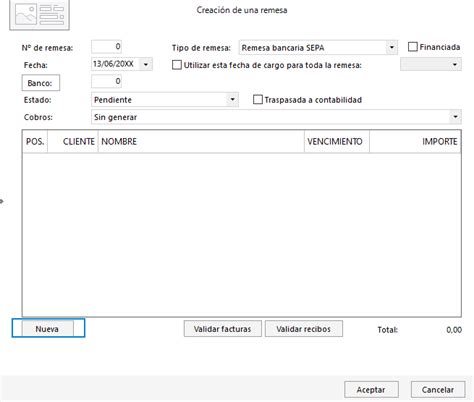Focus the Nº de remesa field

106,47
